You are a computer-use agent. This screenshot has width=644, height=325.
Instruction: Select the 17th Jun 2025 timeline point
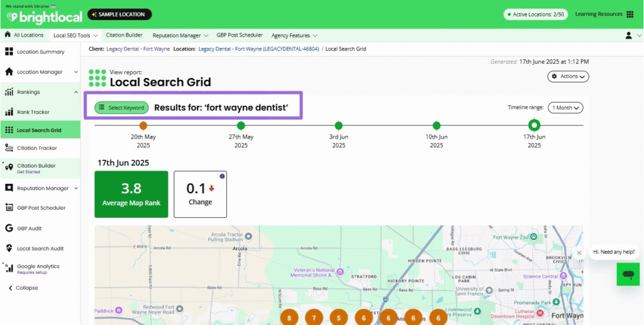click(x=534, y=125)
